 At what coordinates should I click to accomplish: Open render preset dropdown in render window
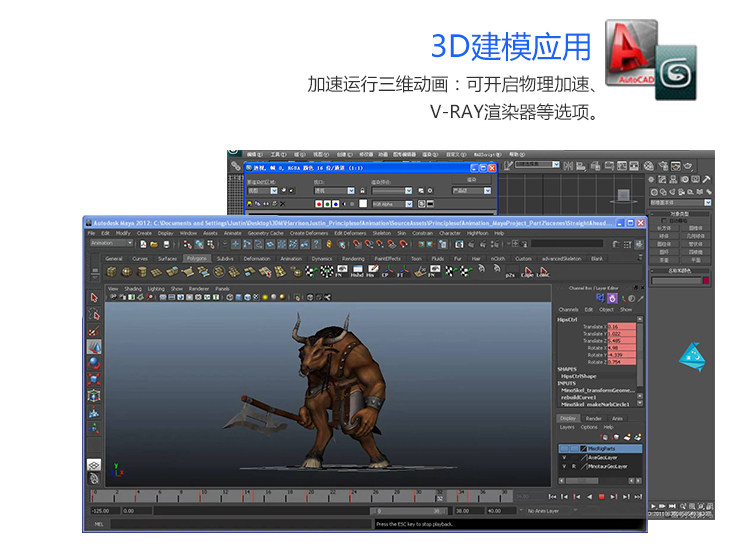click(392, 191)
